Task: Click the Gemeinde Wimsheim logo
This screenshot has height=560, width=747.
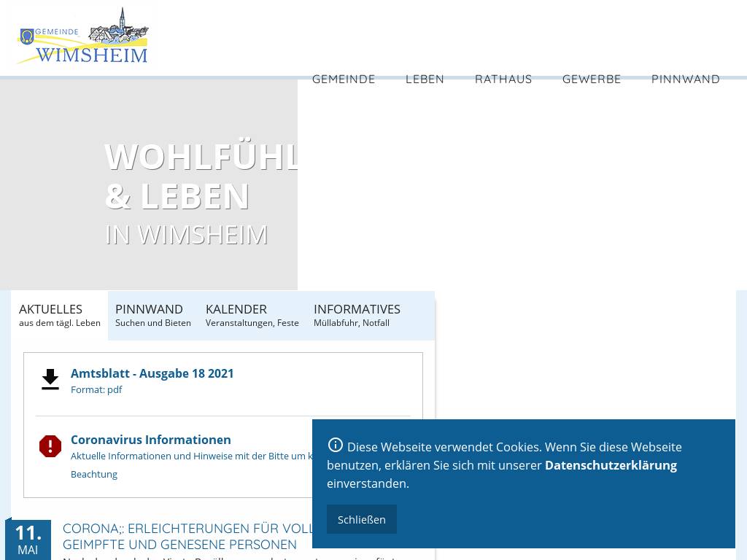Action: coord(82,37)
